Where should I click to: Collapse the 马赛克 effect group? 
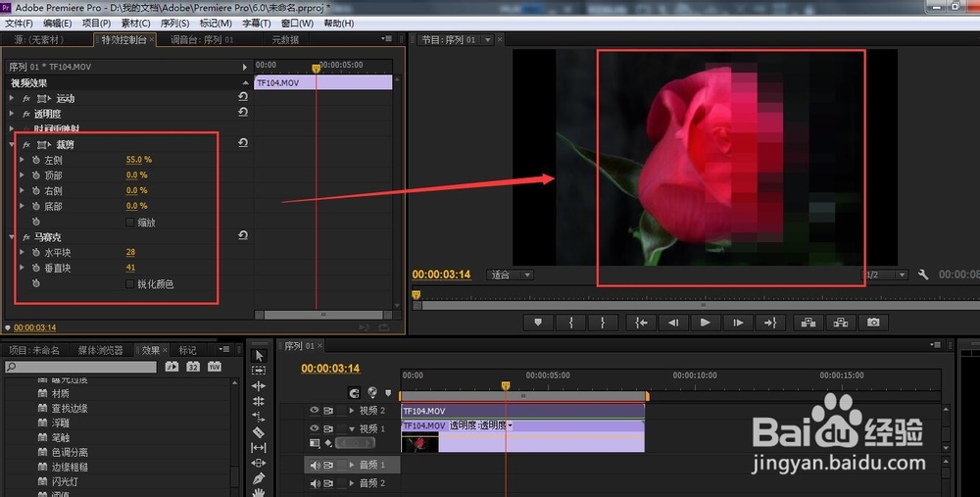pyautogui.click(x=12, y=237)
